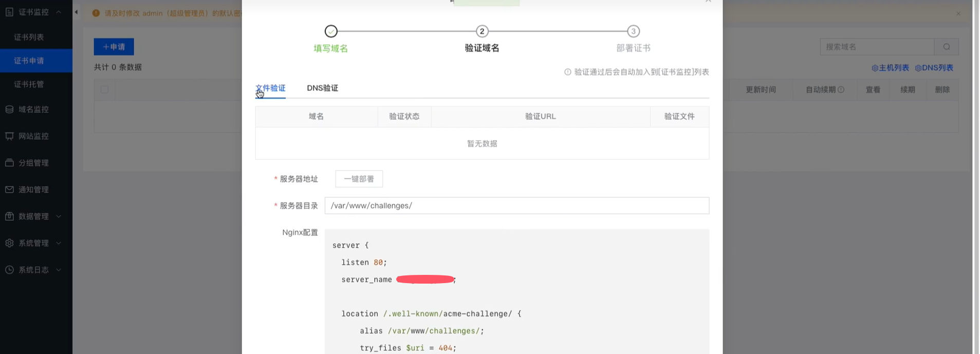Click the 域名 column header in the dialog
The image size is (980, 354).
coord(317,117)
